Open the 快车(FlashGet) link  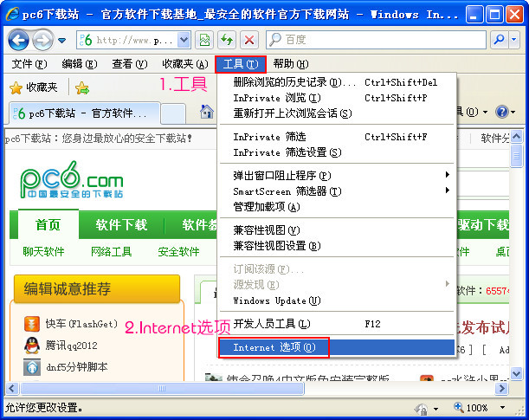81,324
